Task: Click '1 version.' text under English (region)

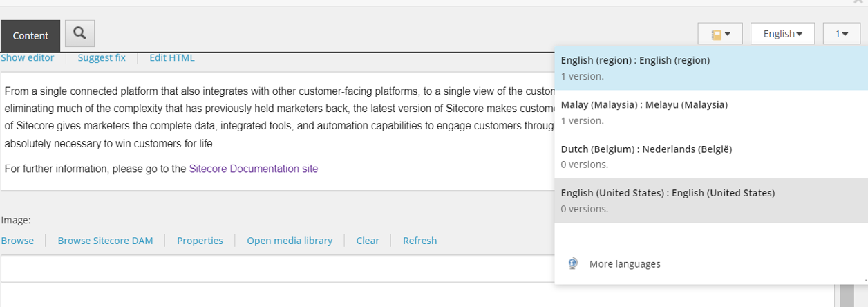Action: coord(583,76)
